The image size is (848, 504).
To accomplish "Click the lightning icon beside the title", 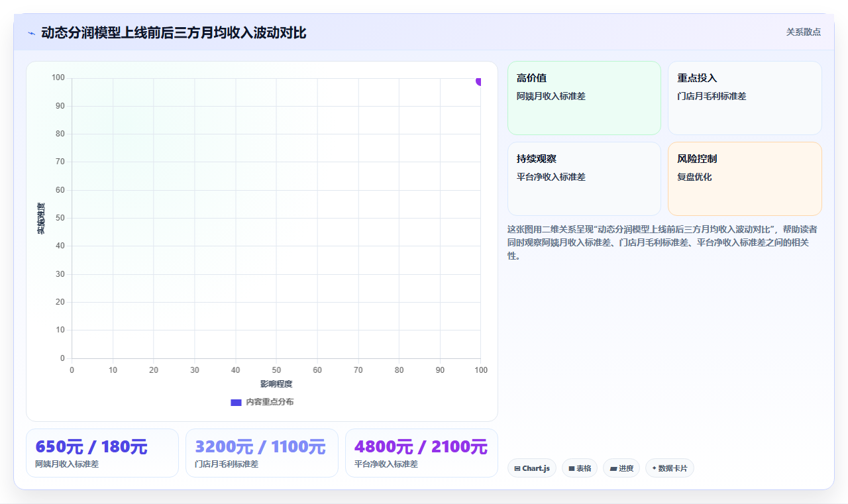I will [x=31, y=33].
